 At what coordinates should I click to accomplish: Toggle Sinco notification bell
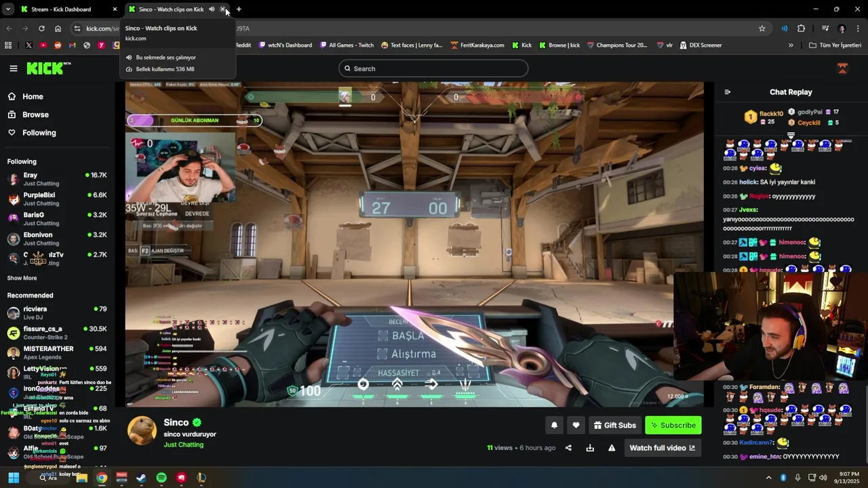(554, 425)
